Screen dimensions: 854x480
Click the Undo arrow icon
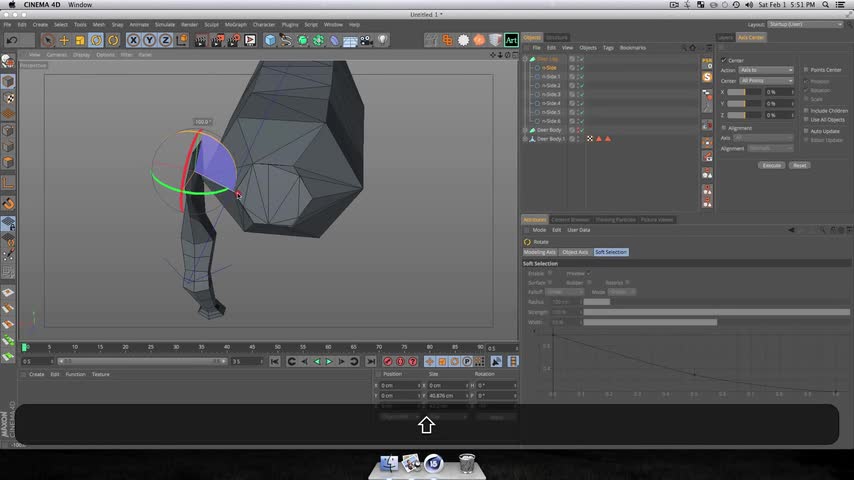tap(12, 40)
